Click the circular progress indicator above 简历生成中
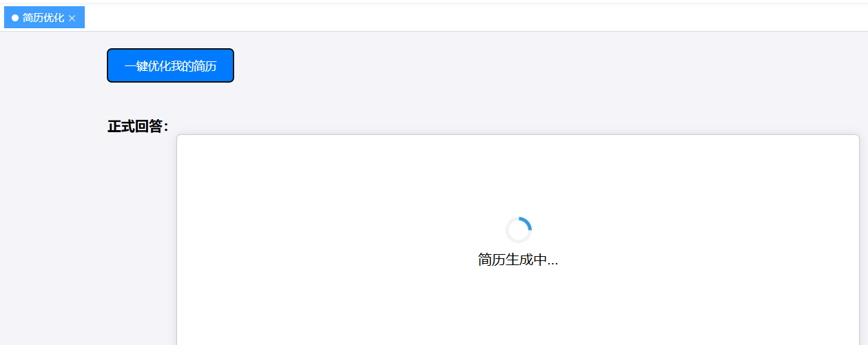 pos(518,230)
